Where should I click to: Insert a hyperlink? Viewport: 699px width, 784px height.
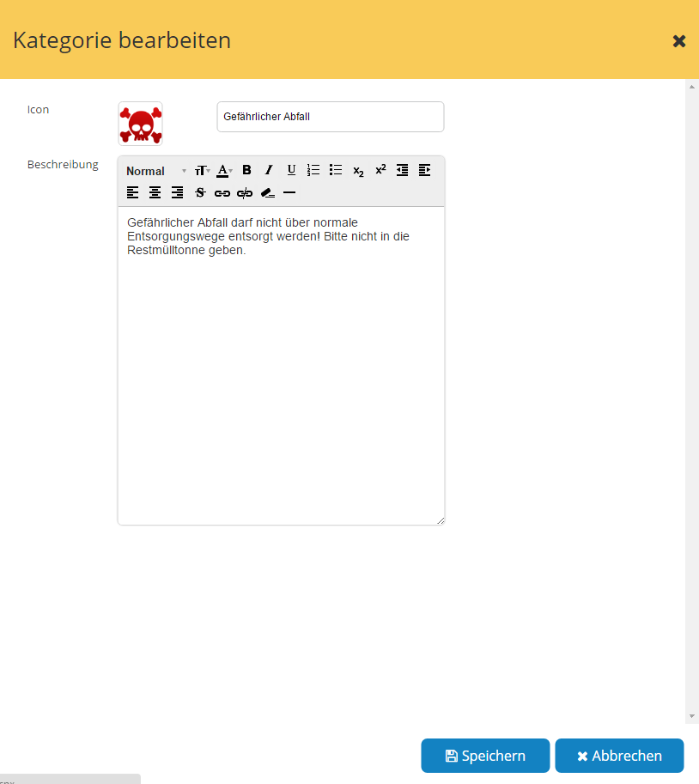(222, 193)
